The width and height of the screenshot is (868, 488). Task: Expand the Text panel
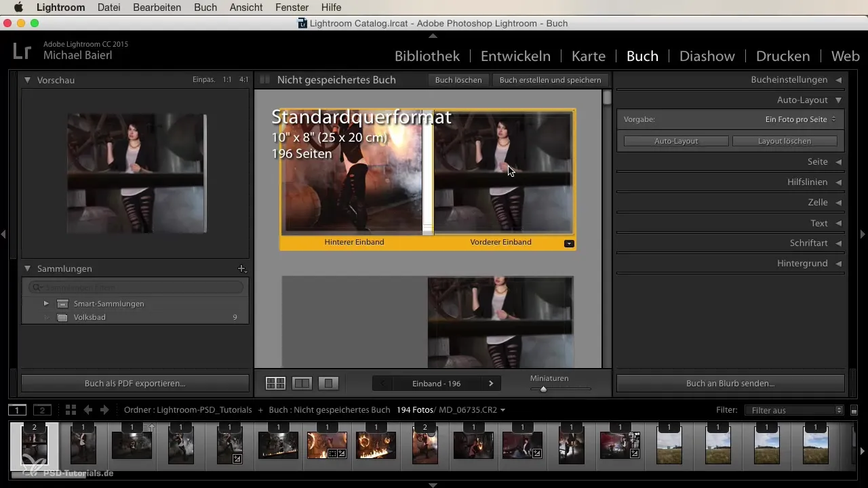838,223
